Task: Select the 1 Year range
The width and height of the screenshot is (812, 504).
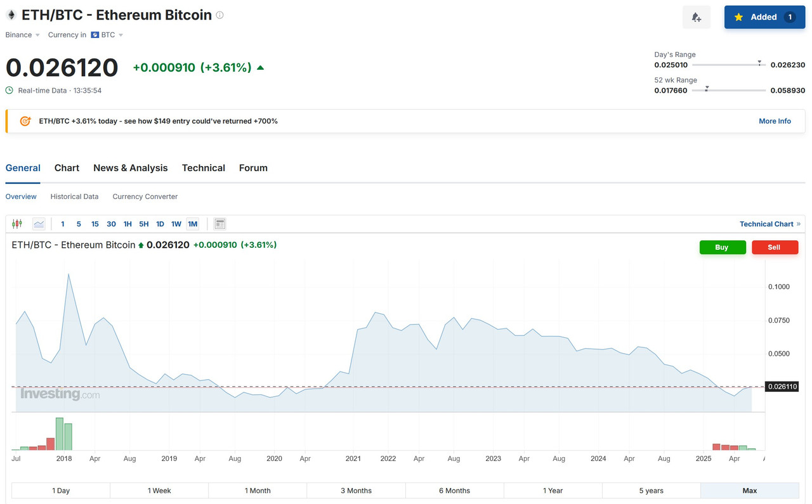Action: [x=553, y=491]
